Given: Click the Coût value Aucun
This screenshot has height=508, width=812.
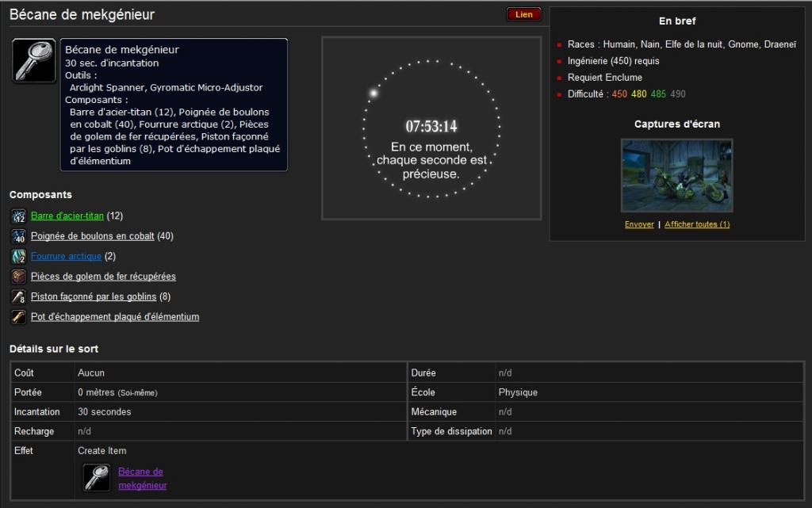Looking at the screenshot, I should (x=91, y=373).
